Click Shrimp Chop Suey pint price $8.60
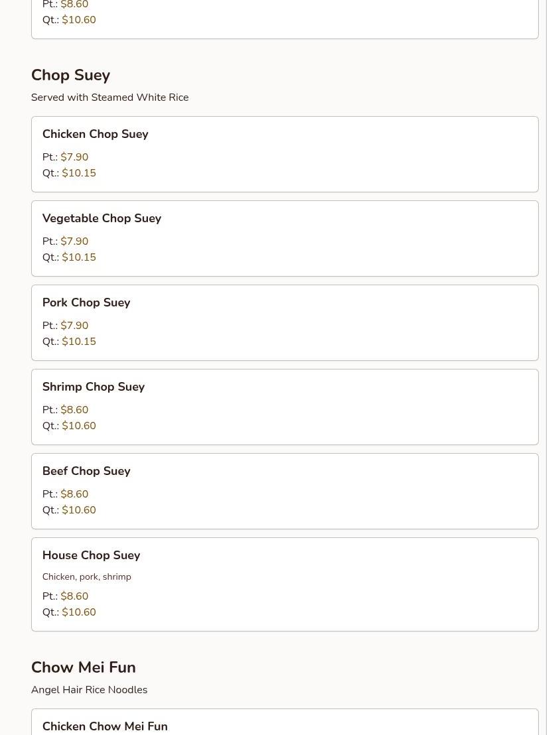This screenshot has height=735, width=560. (74, 410)
